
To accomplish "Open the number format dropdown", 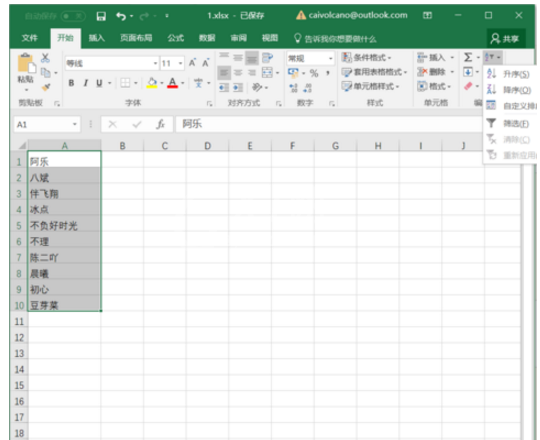I will click(x=330, y=58).
